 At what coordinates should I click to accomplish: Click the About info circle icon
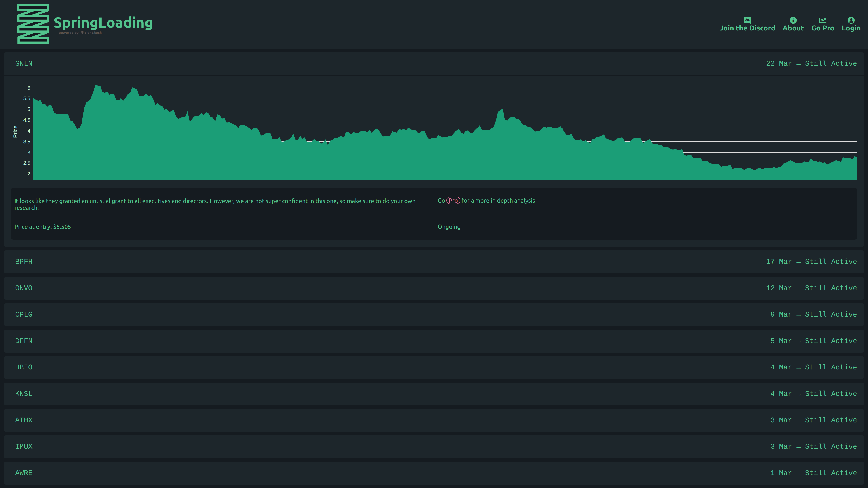coord(793,20)
